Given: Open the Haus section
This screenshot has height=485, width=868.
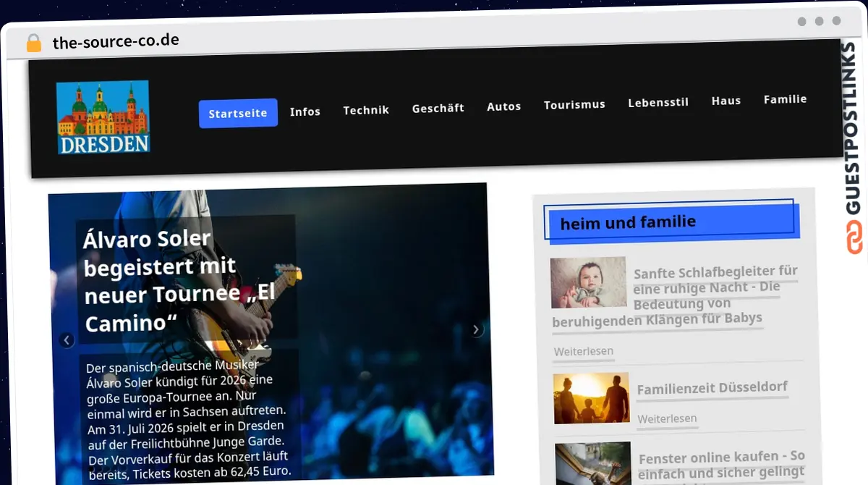Looking at the screenshot, I should tap(726, 101).
